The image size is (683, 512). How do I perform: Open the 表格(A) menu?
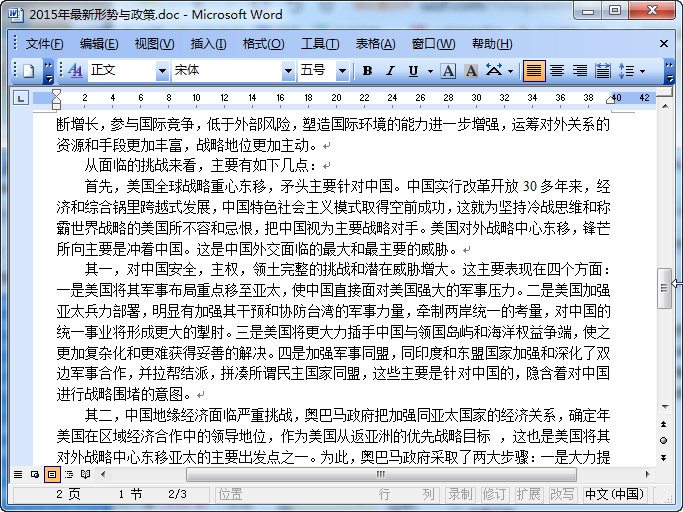tap(375, 44)
